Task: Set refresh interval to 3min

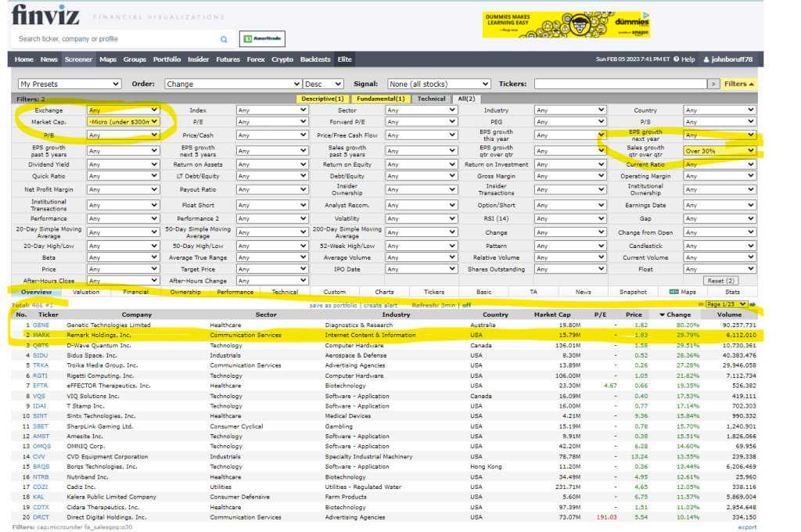Action: [x=450, y=305]
